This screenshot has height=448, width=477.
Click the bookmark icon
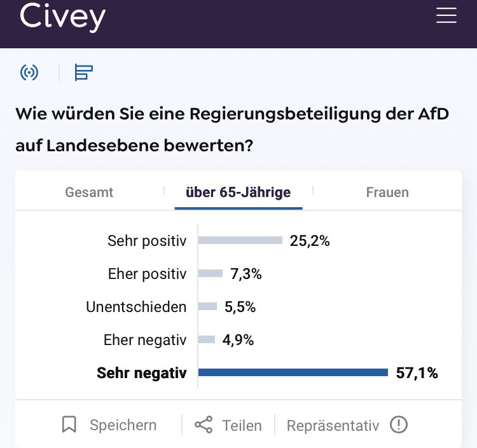[69, 424]
